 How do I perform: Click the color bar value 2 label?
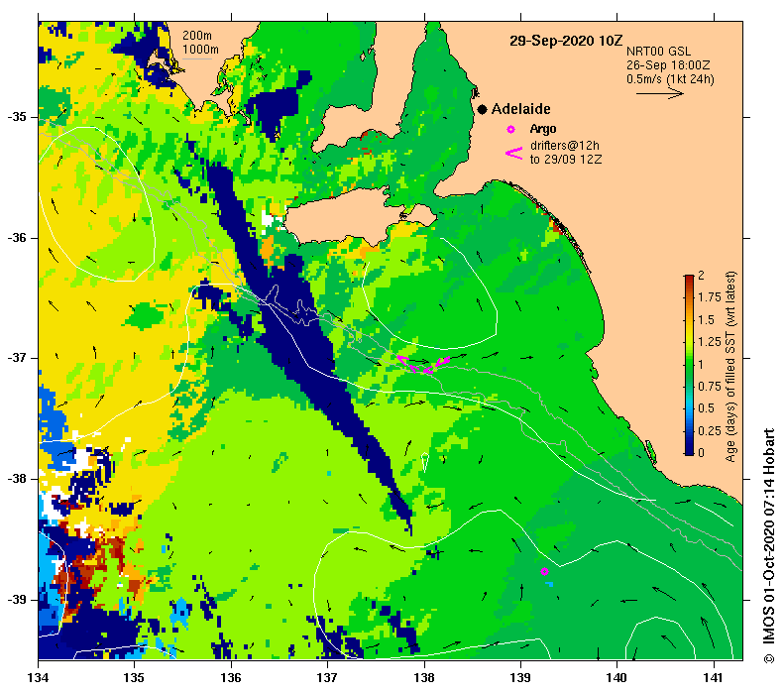[x=701, y=275]
